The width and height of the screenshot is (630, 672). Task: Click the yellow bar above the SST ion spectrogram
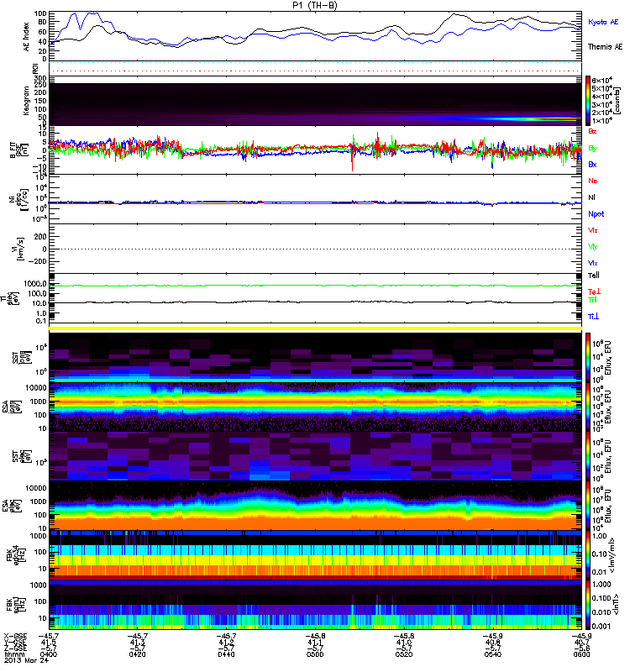[x=316, y=328]
